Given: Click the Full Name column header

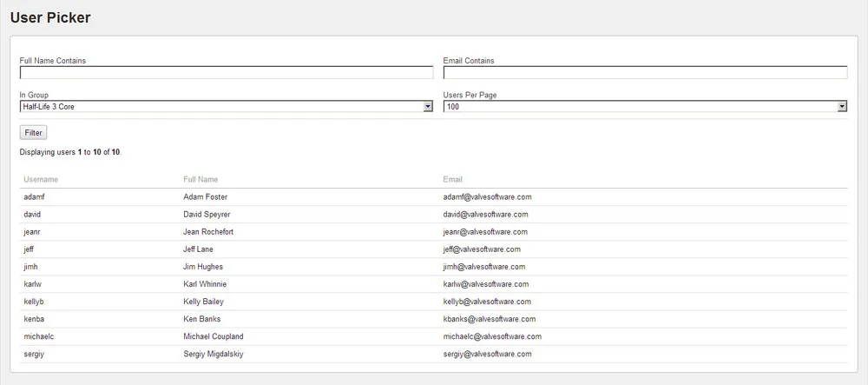Looking at the screenshot, I should pyautogui.click(x=201, y=179).
